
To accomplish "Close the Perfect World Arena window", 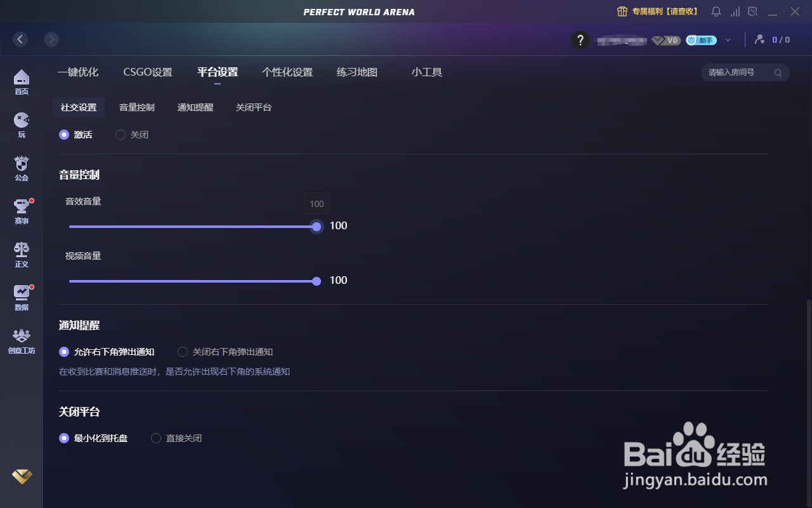I will click(795, 11).
